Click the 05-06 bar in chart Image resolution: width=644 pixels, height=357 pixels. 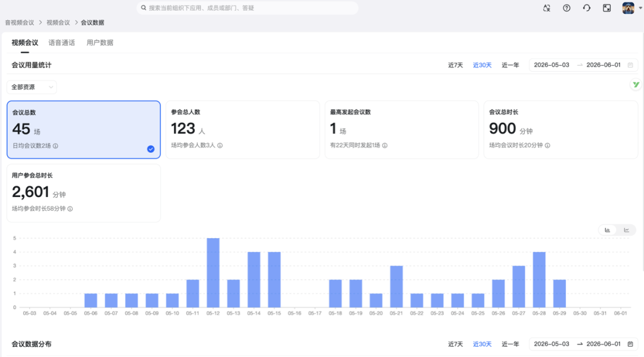click(x=91, y=300)
